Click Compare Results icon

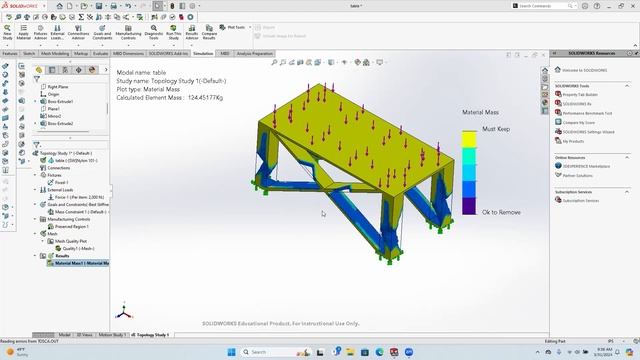[x=209, y=32]
